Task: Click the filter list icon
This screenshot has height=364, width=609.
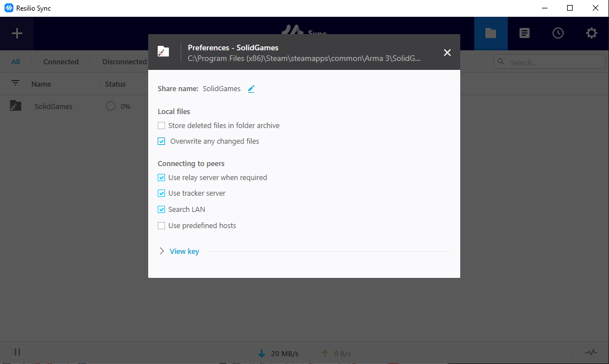Action: (15, 83)
